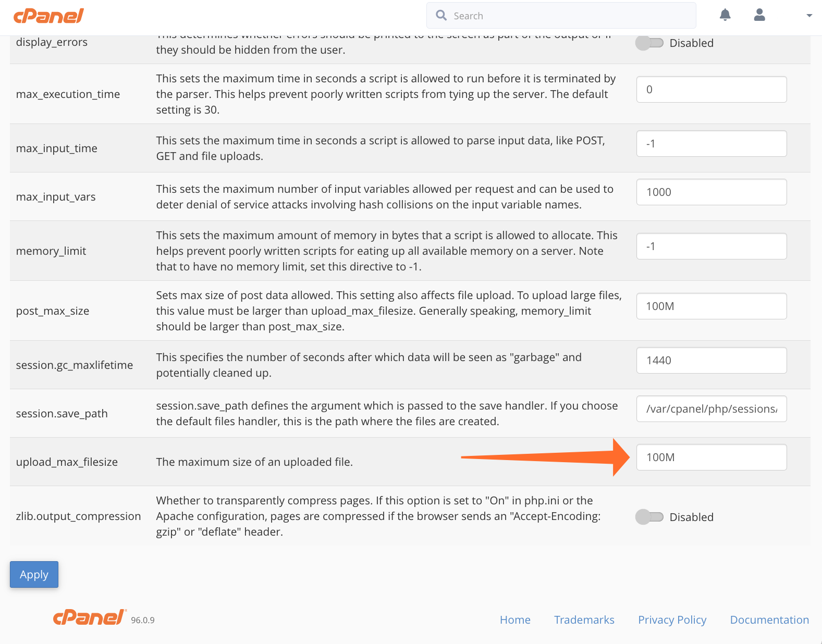
Task: Click the memory_limit value field
Action: [711, 246]
